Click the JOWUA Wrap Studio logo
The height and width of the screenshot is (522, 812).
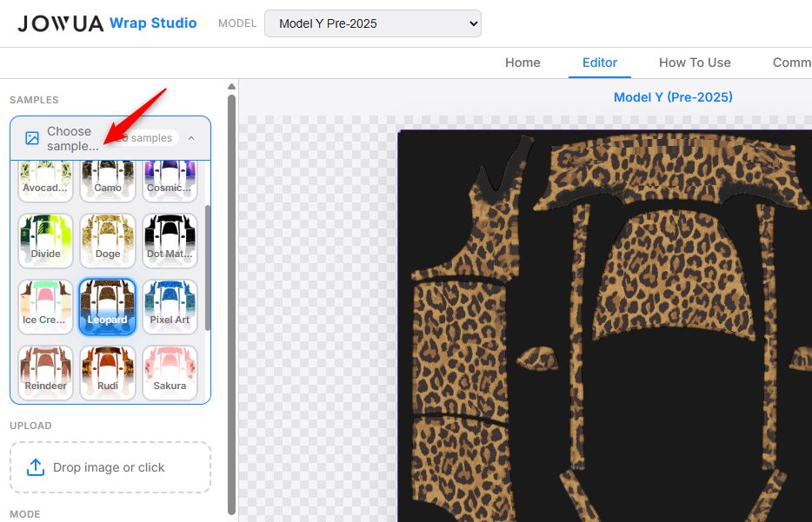(107, 23)
